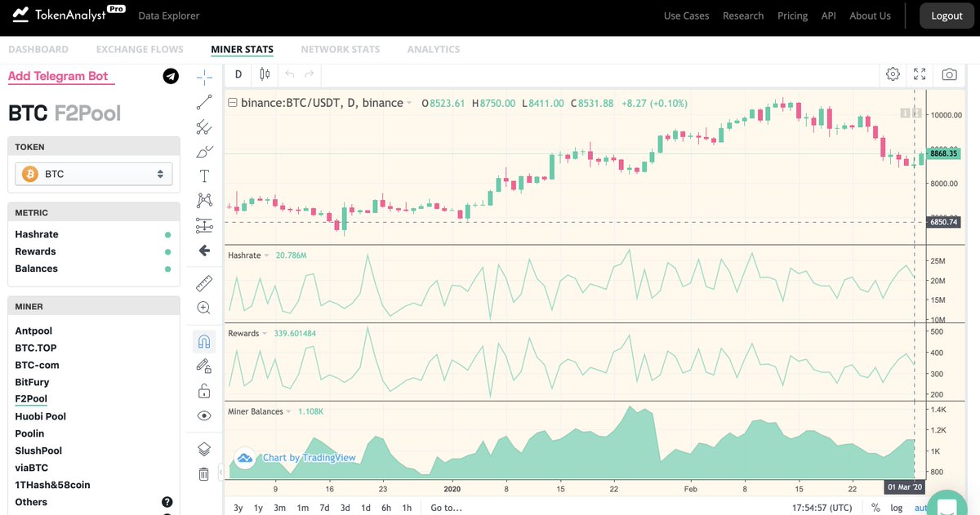Open the object tree layers icon
The image size is (980, 515).
click(204, 449)
